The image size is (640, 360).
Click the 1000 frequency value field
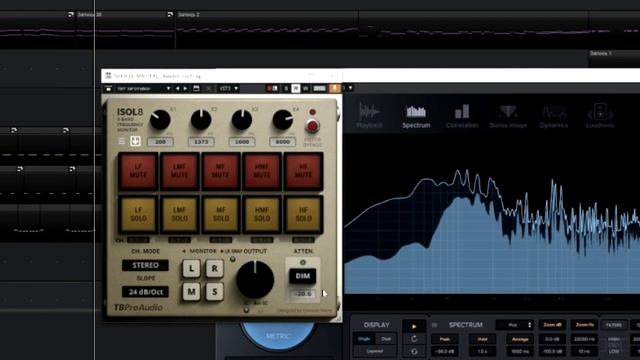[242, 142]
